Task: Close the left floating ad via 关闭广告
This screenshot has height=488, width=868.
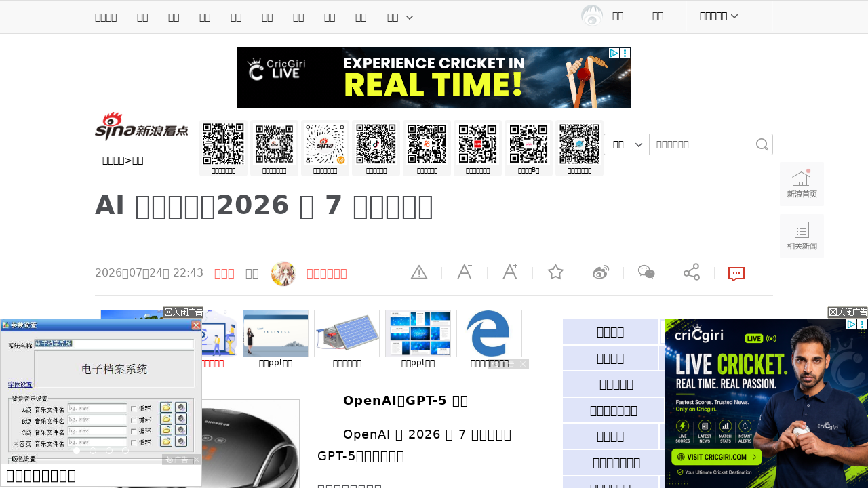Action: click(183, 312)
